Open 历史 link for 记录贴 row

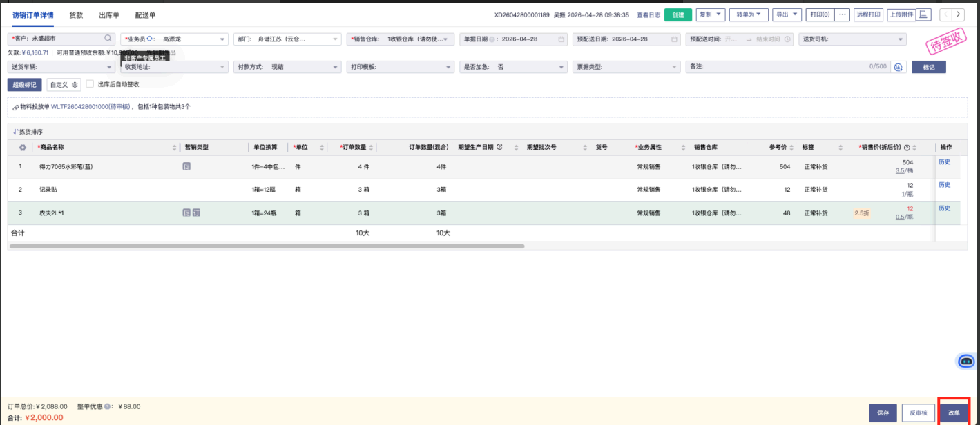coord(944,184)
